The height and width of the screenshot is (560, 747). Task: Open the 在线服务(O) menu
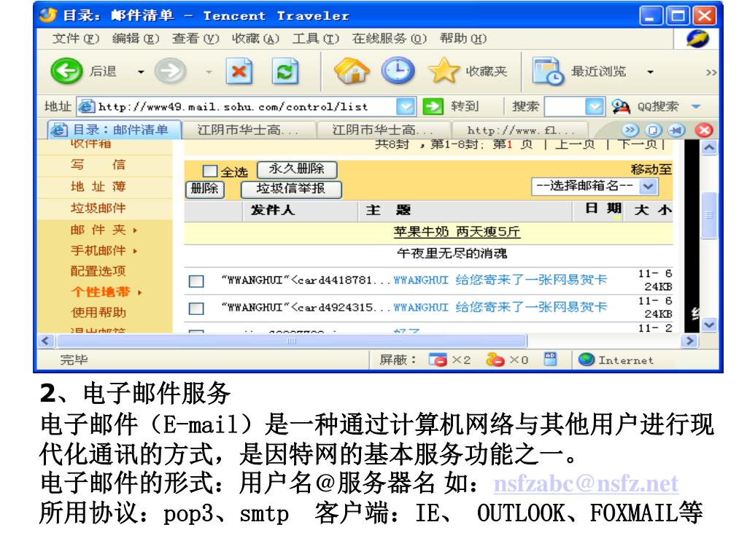[x=390, y=39]
